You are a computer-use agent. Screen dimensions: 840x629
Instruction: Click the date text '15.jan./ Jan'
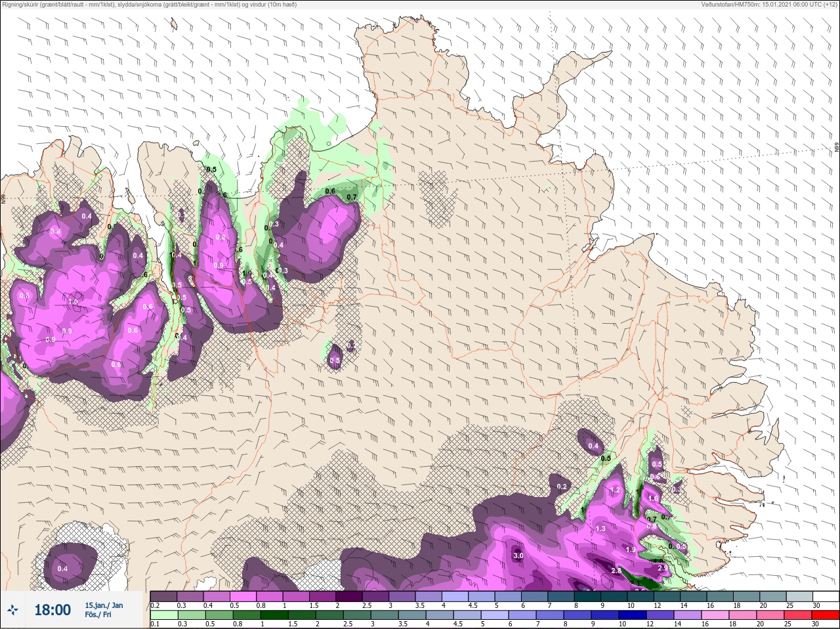tap(104, 605)
